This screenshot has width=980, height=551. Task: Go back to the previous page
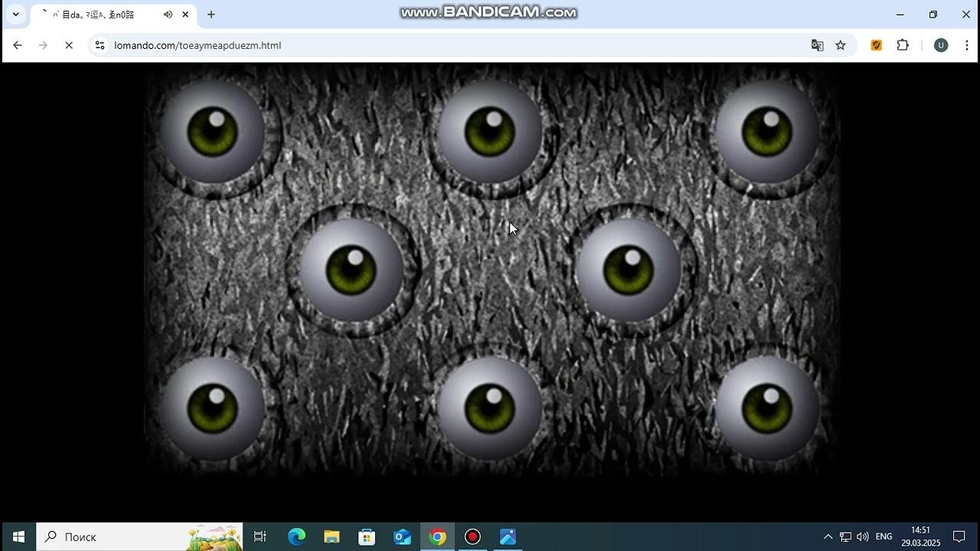click(x=18, y=45)
